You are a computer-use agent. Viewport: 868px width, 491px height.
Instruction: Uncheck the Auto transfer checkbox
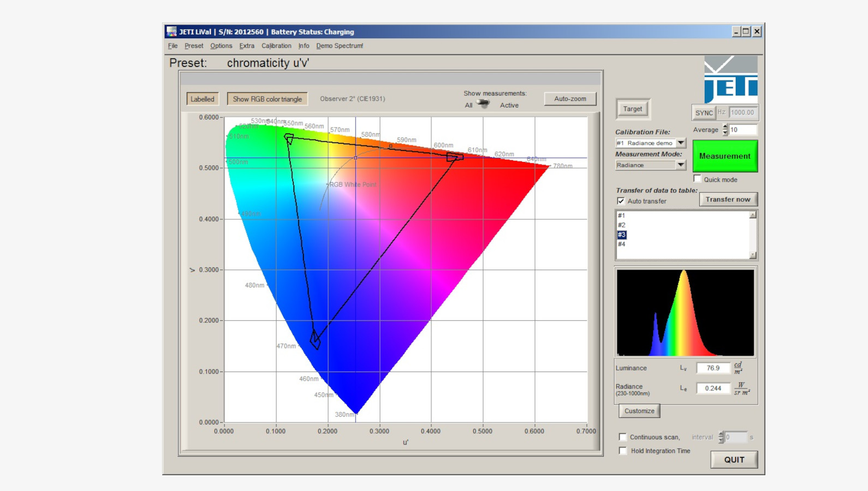click(621, 201)
